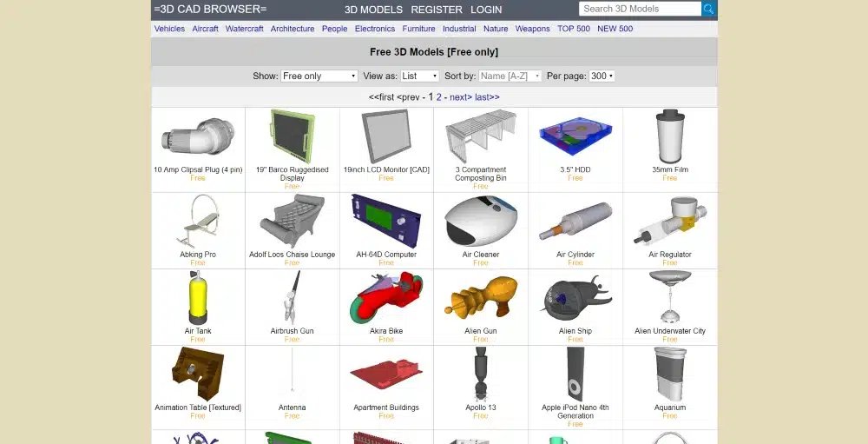
Task: Open the Air Cleaner model image
Action: 481,222
